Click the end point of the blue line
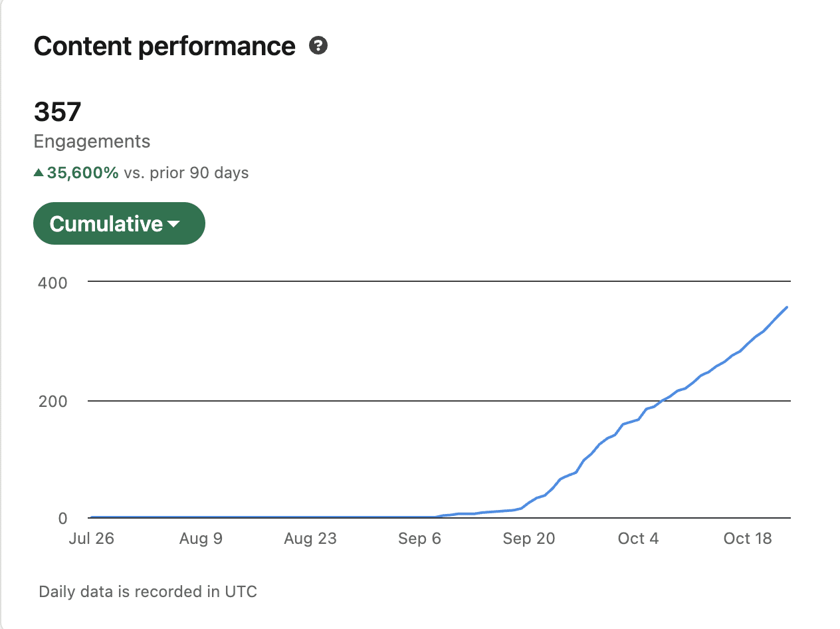 pos(787,307)
